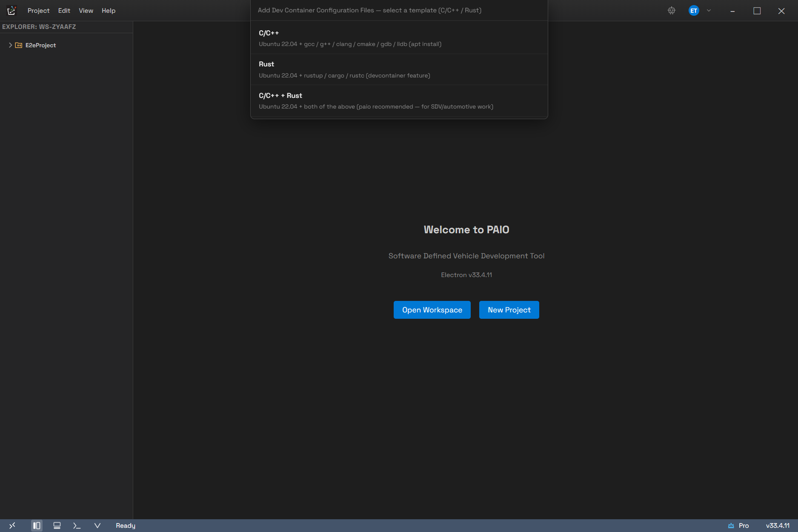Choose the Rust dev container template
This screenshot has width=798, height=532.
pyautogui.click(x=399, y=69)
